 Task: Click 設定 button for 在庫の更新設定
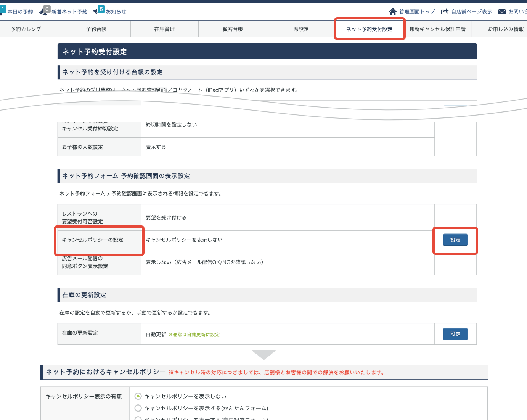(455, 334)
